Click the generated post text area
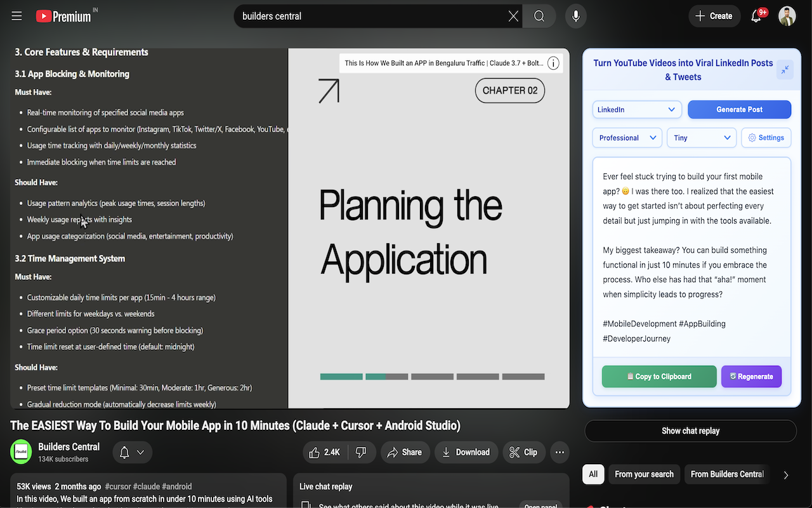812x508 pixels. (692, 257)
